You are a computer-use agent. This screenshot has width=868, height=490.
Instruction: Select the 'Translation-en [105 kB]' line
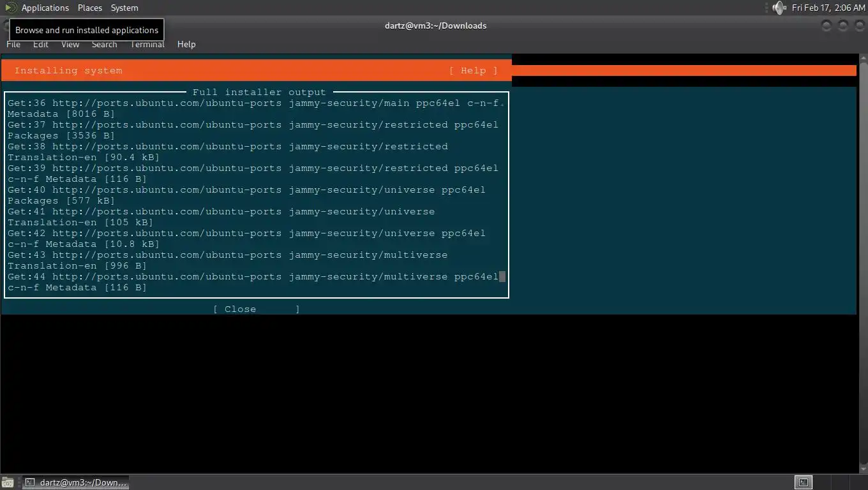coord(80,223)
